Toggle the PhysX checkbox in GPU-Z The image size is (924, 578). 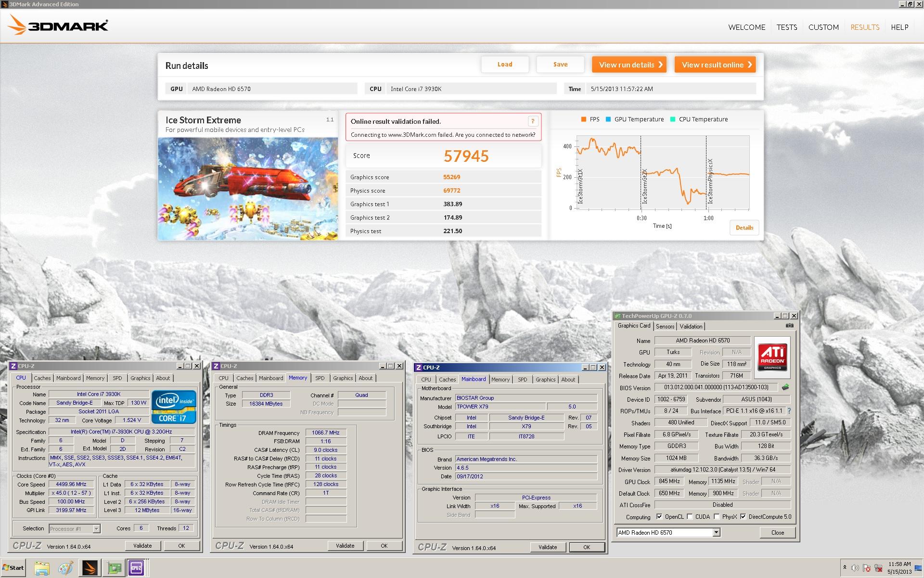coord(717,516)
